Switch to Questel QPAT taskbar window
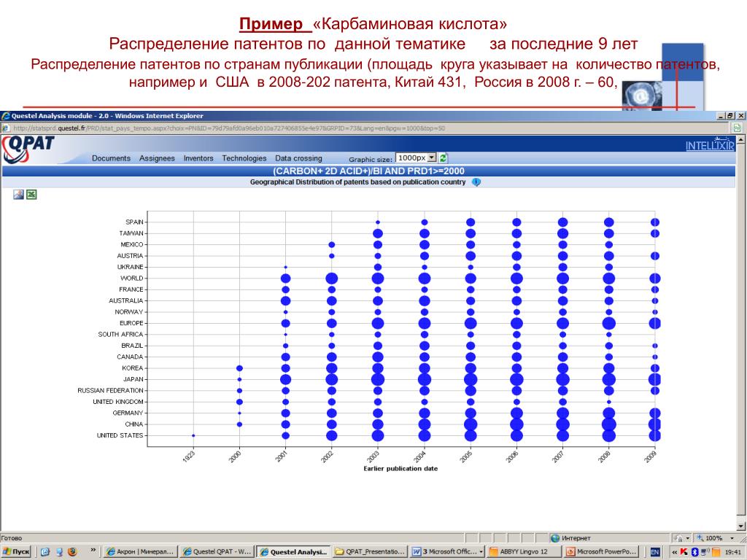 point(217,551)
